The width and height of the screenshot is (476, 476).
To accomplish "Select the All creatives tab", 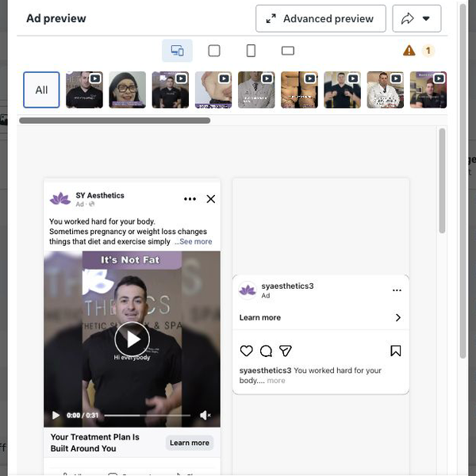I will (x=41, y=90).
